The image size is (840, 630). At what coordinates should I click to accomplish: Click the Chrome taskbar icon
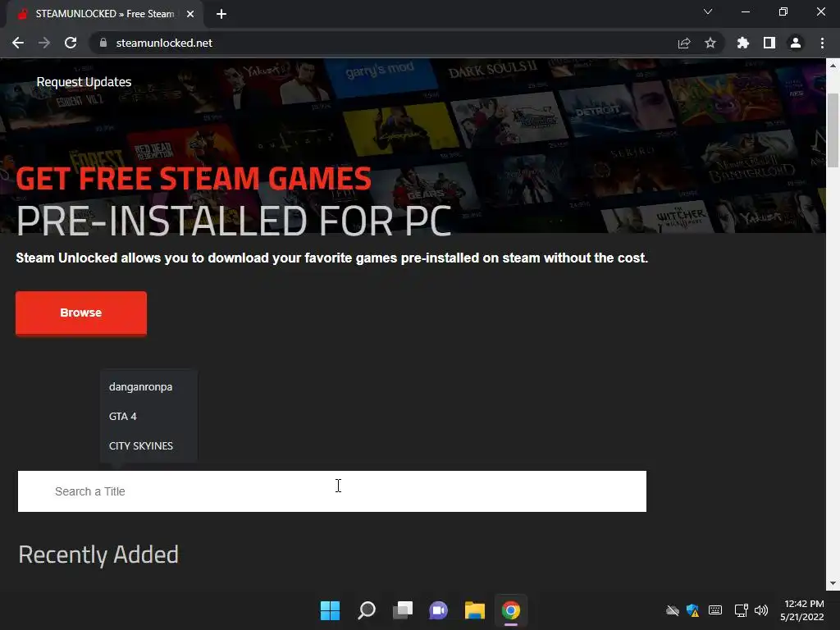click(x=510, y=610)
